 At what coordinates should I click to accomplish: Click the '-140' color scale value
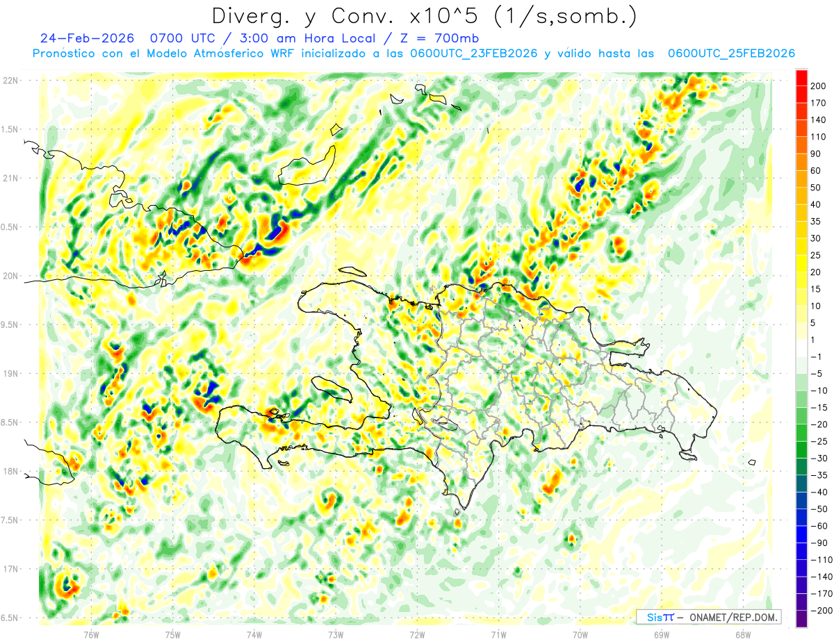click(x=821, y=577)
